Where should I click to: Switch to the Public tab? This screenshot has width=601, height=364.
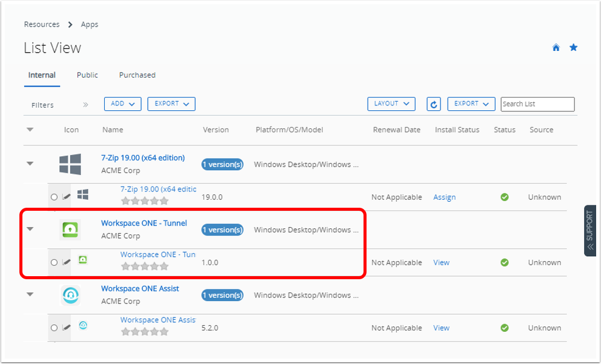click(87, 75)
